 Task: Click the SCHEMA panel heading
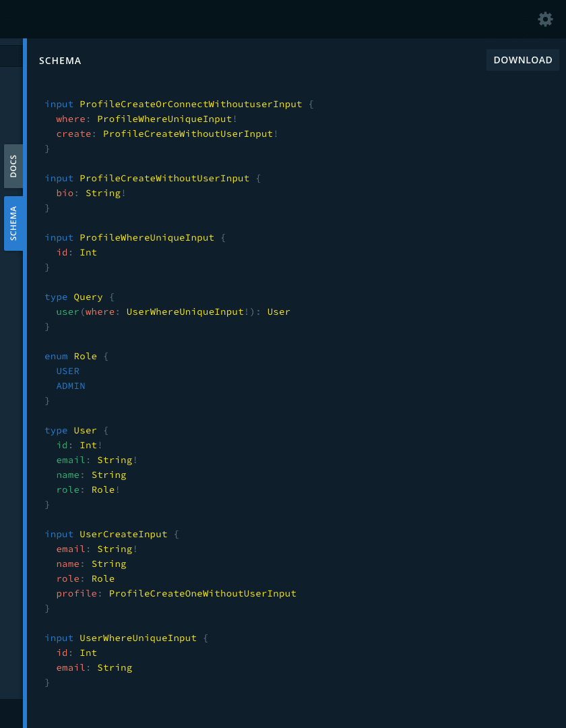pos(60,61)
